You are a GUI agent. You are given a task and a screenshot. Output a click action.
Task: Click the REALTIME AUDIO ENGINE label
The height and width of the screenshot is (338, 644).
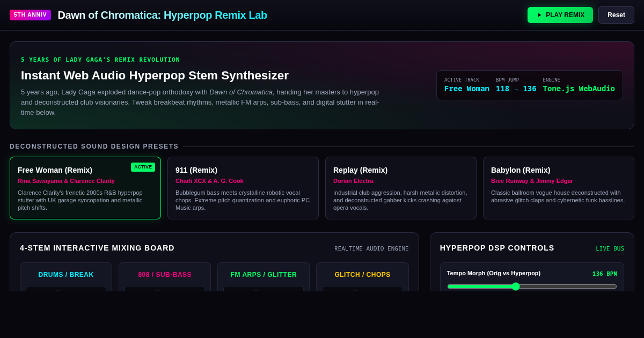coord(371,248)
